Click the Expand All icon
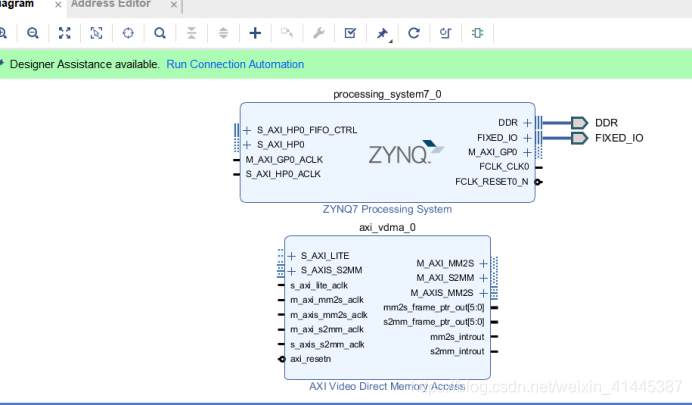Screen dimensions: 692x405 (x=223, y=33)
